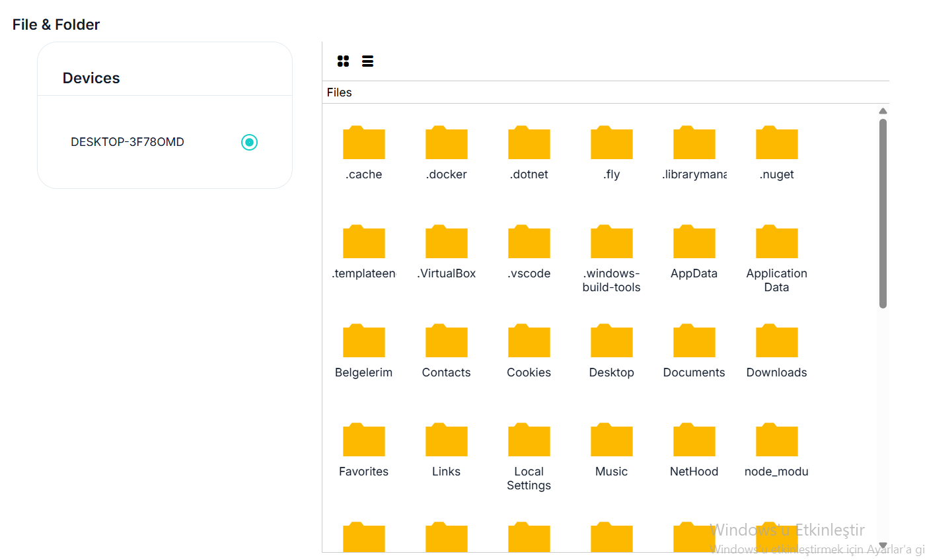Select the Devices panel heading
The width and height of the screenshot is (925, 560).
pyautogui.click(x=91, y=77)
